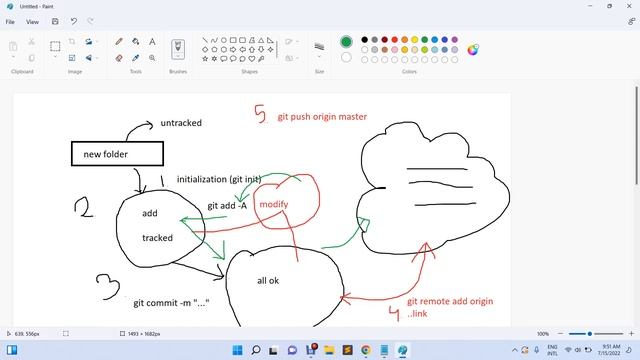Click the zoom out minus button
The height and width of the screenshot is (360, 640).
click(560, 334)
